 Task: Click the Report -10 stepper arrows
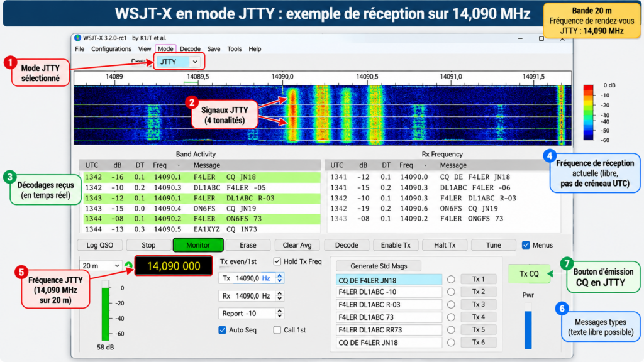click(x=280, y=314)
